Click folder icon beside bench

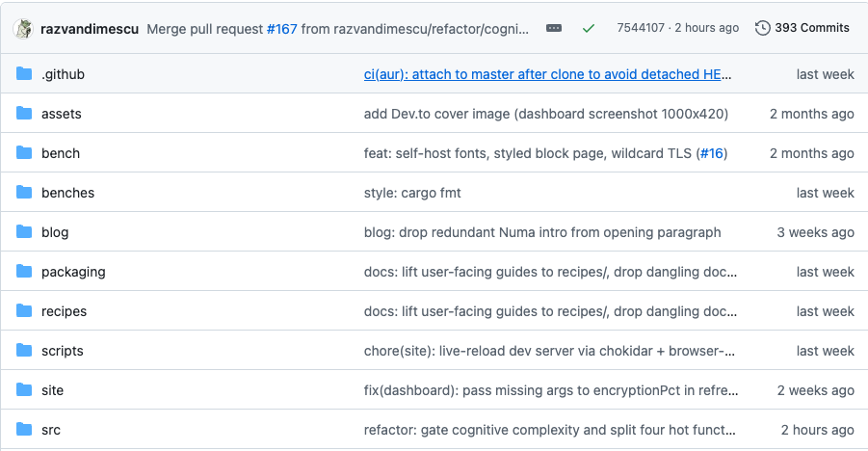click(x=24, y=152)
